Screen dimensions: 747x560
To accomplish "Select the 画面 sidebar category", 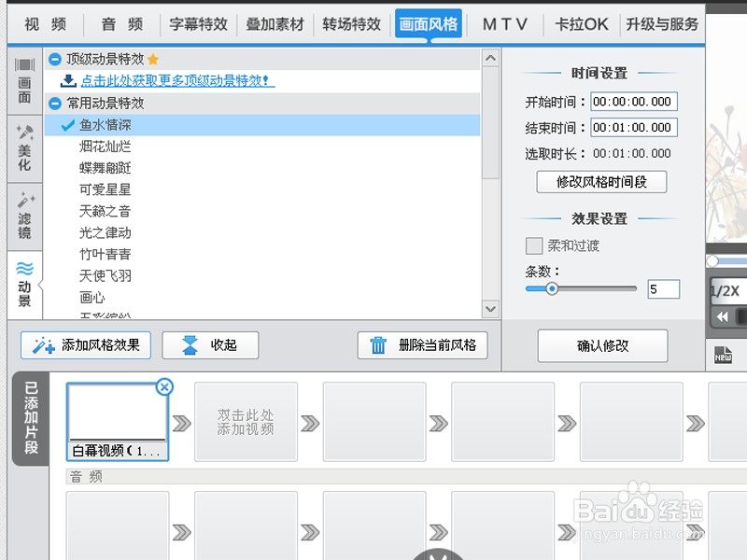I will pyautogui.click(x=25, y=81).
